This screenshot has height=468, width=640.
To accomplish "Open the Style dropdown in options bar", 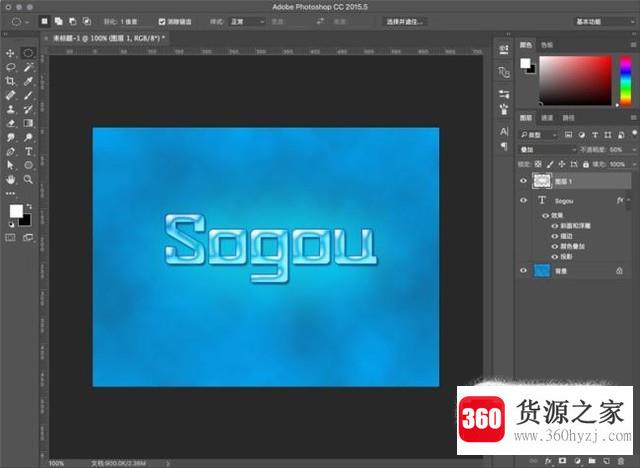I will tap(247, 22).
